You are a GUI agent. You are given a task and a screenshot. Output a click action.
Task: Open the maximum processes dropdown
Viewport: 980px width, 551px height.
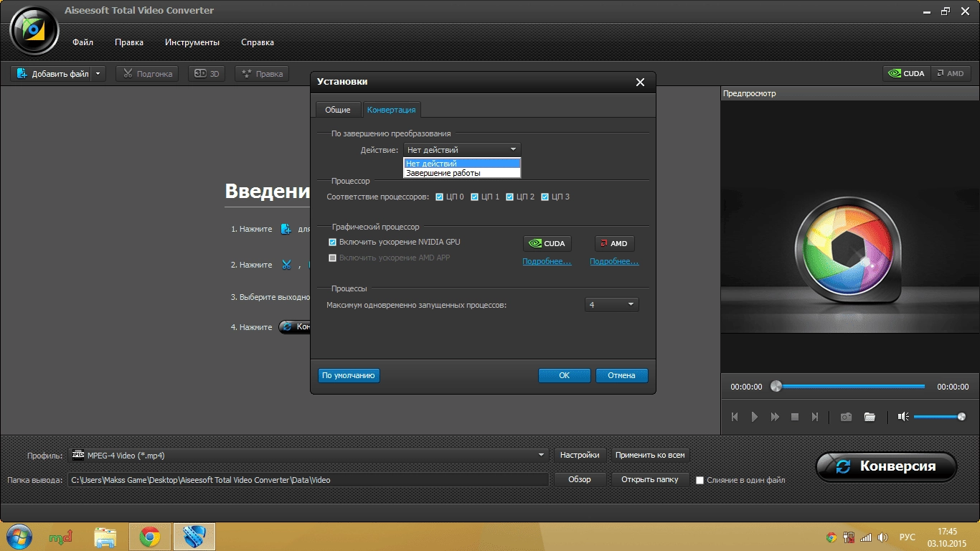[611, 305]
